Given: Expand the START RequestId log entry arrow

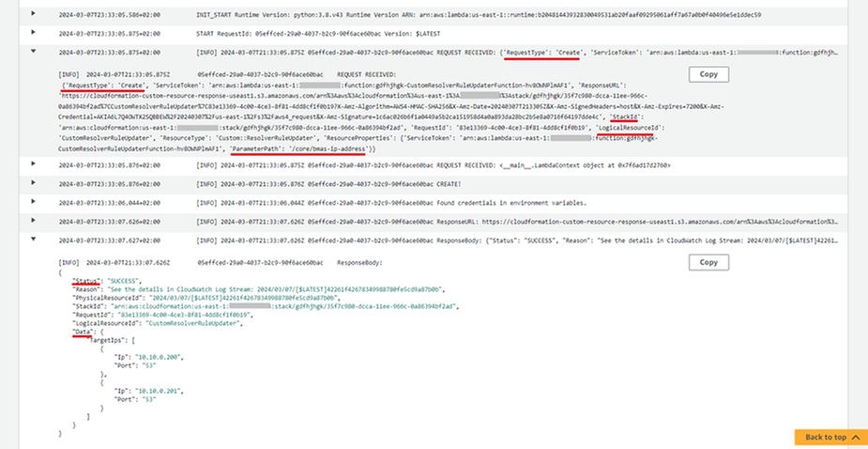Looking at the screenshot, I should click(35, 33).
